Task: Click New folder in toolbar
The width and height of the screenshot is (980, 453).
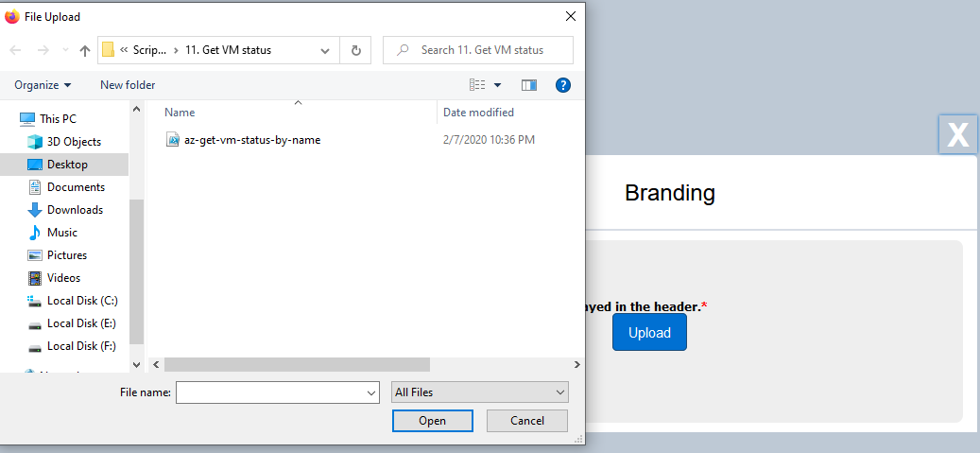Action: coord(128,85)
